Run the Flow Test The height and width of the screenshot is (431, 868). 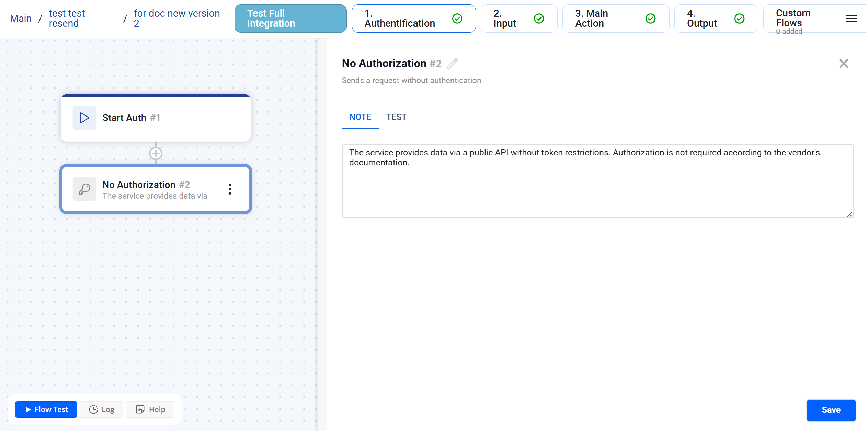(46, 409)
